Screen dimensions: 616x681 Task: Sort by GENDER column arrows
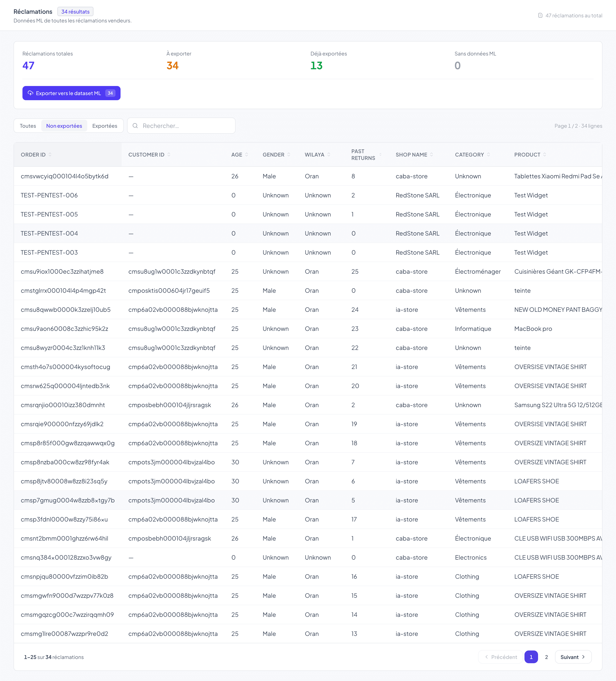(x=289, y=154)
